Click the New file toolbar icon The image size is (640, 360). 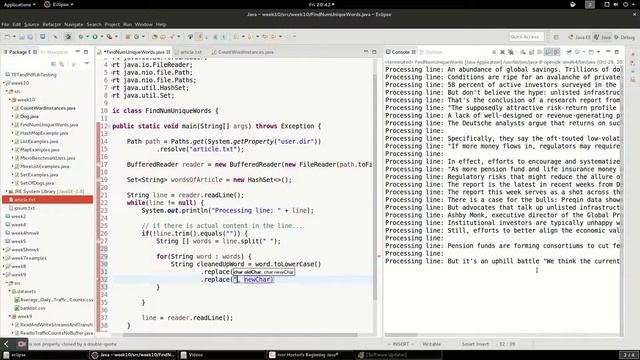pyautogui.click(x=7, y=37)
